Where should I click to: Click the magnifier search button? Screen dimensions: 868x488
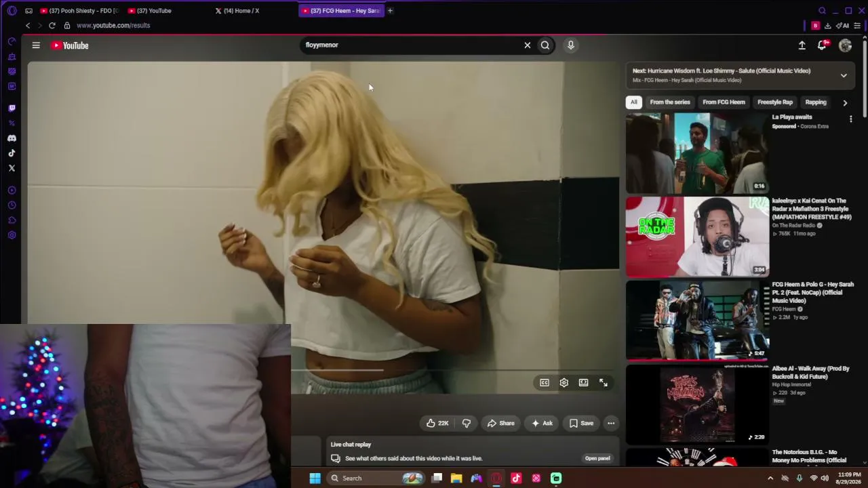click(545, 45)
